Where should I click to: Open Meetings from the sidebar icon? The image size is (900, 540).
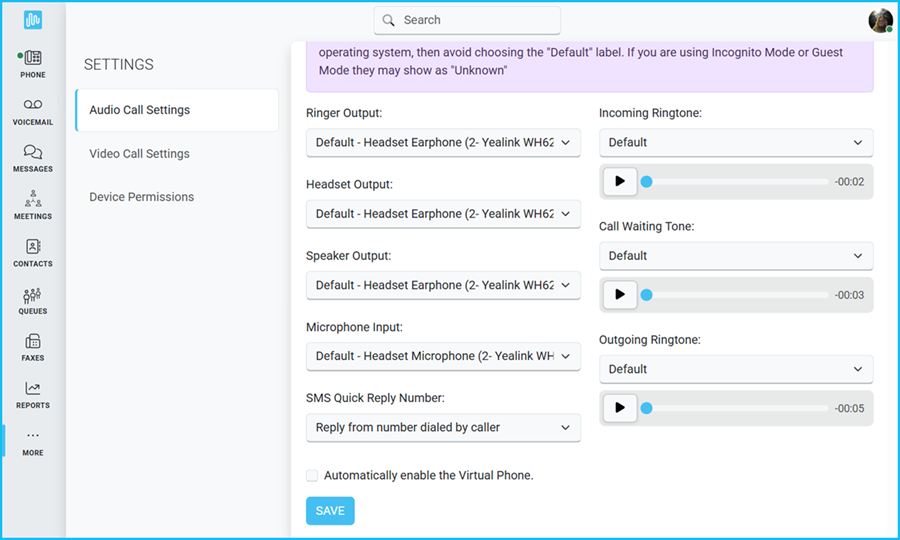pyautogui.click(x=33, y=199)
